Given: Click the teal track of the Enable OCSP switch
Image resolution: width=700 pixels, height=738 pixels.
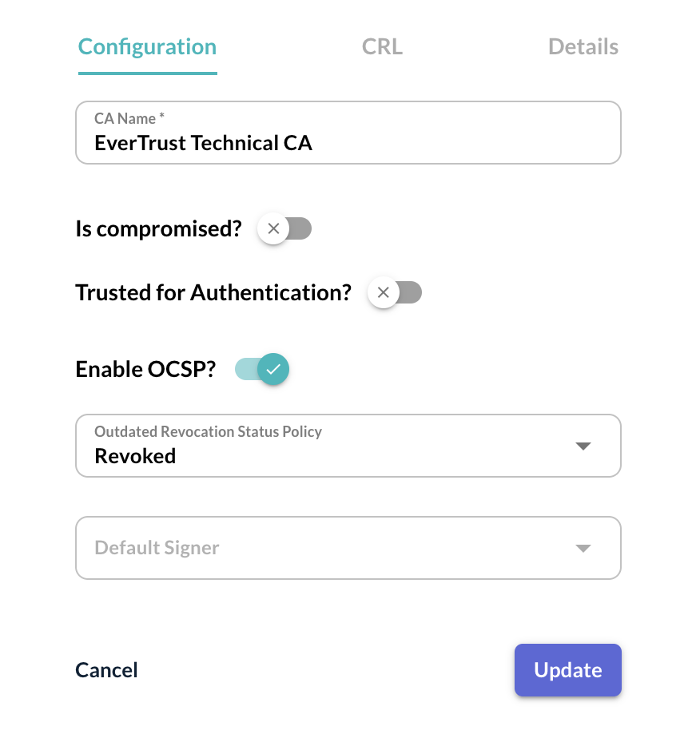Looking at the screenshot, I should tap(245, 369).
